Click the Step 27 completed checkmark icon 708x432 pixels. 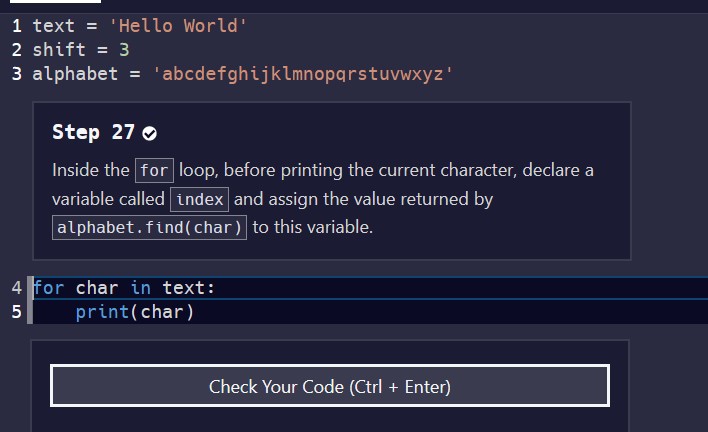point(150,133)
